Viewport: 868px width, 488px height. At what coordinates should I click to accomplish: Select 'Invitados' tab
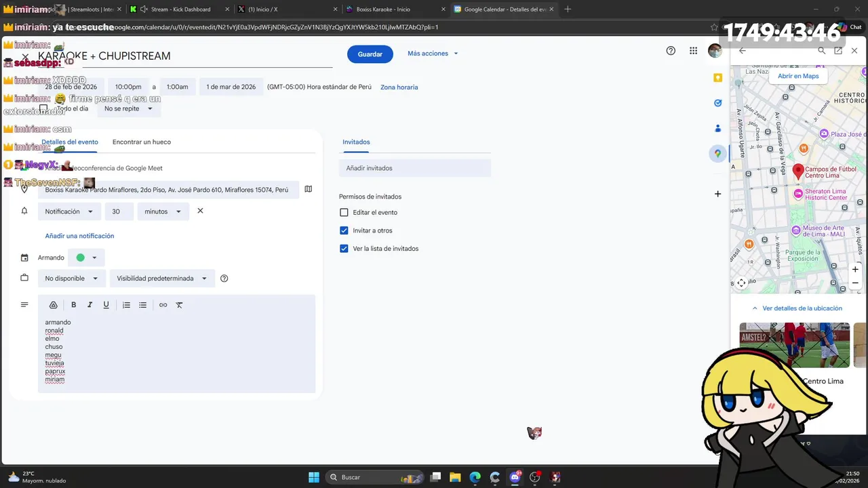[x=356, y=142]
